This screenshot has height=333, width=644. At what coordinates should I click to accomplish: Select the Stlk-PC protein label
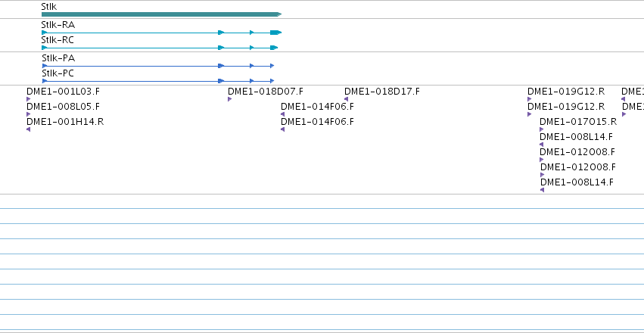click(58, 73)
